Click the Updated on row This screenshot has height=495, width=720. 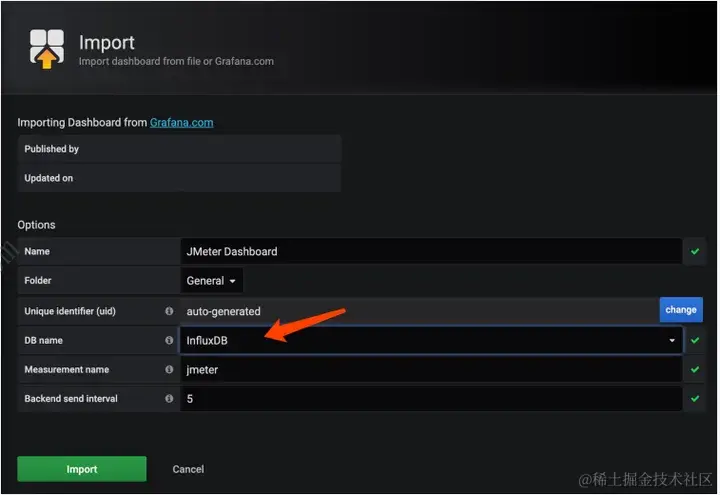(179, 178)
